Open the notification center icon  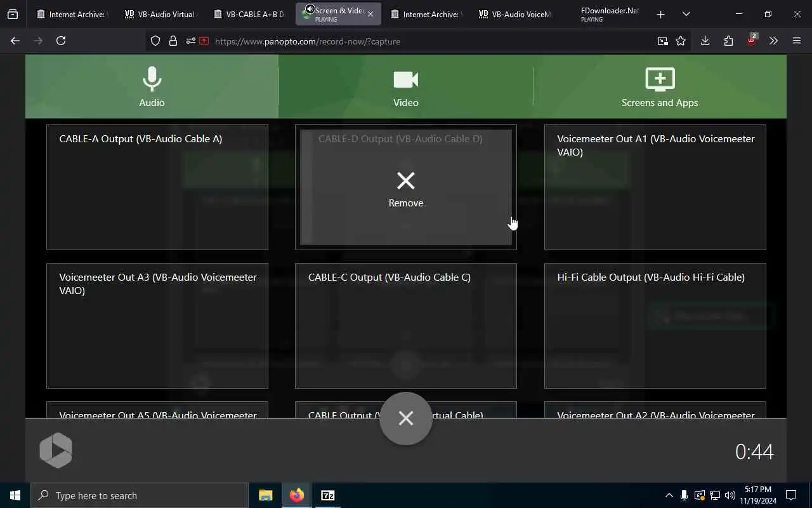[x=791, y=495]
